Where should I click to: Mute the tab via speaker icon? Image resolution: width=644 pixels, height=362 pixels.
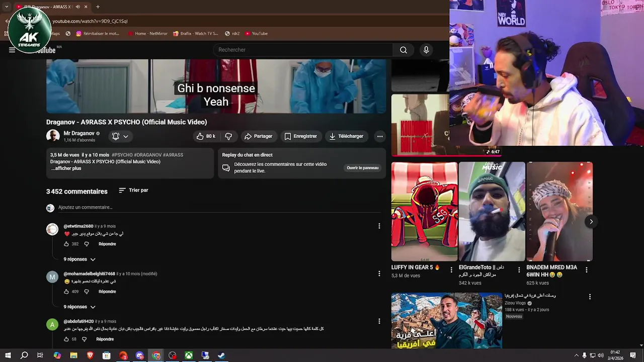pos(77,7)
